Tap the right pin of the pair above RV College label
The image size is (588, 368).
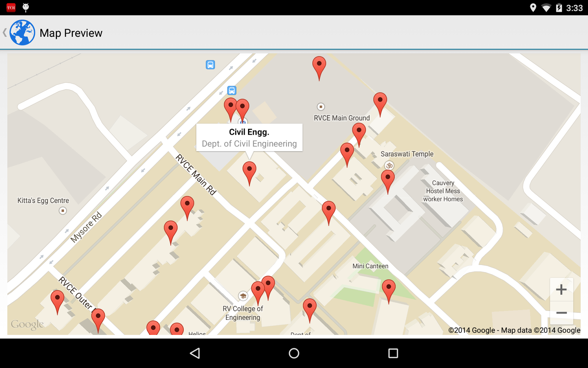268,288
